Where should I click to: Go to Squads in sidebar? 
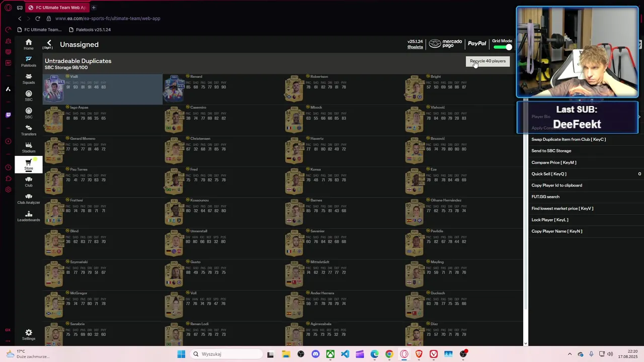tap(29, 78)
